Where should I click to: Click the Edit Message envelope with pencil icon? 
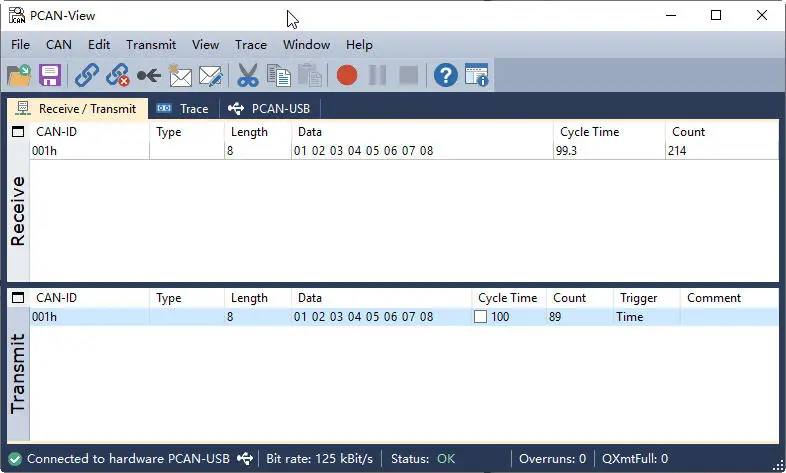point(211,76)
